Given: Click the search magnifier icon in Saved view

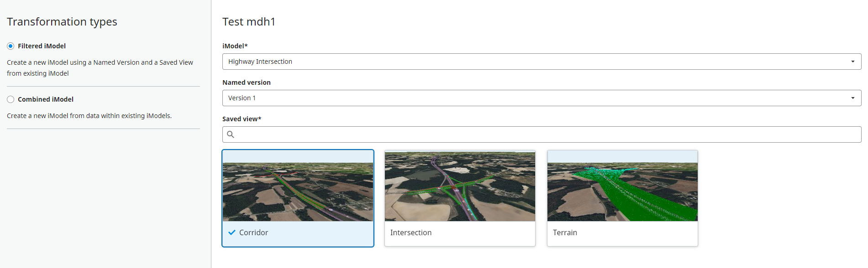Looking at the screenshot, I should 231,134.
